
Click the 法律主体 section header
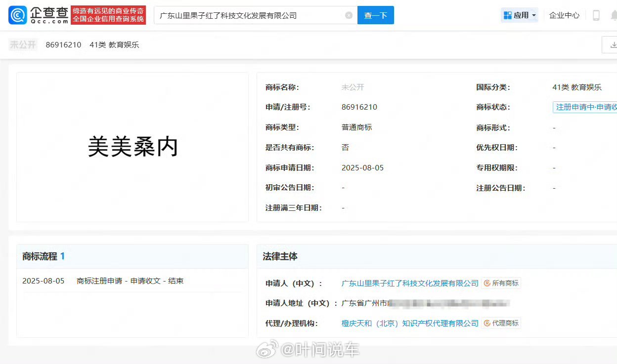click(280, 256)
